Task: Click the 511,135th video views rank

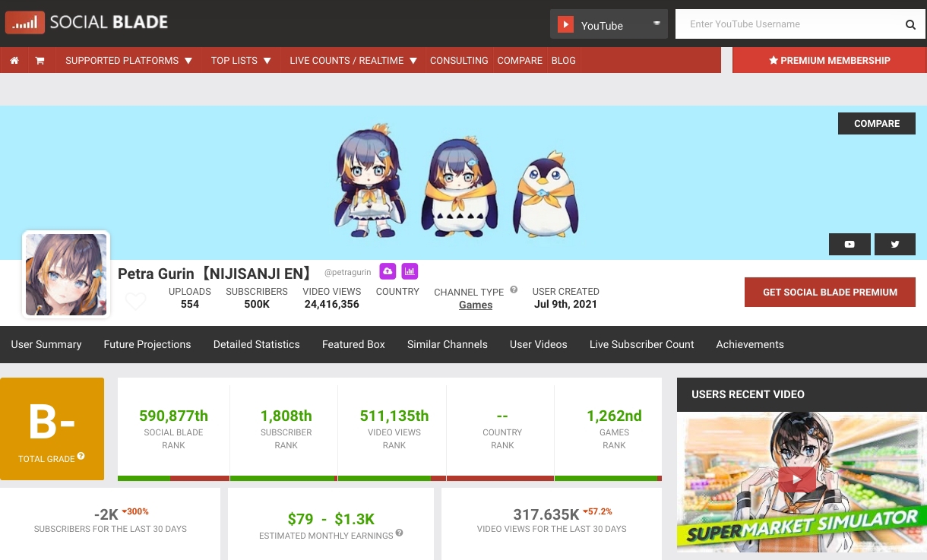Action: point(394,416)
